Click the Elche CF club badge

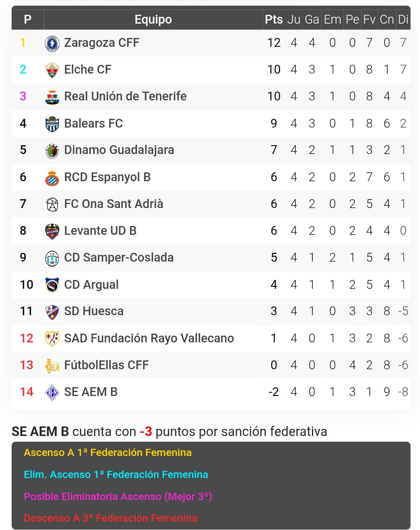point(52,70)
